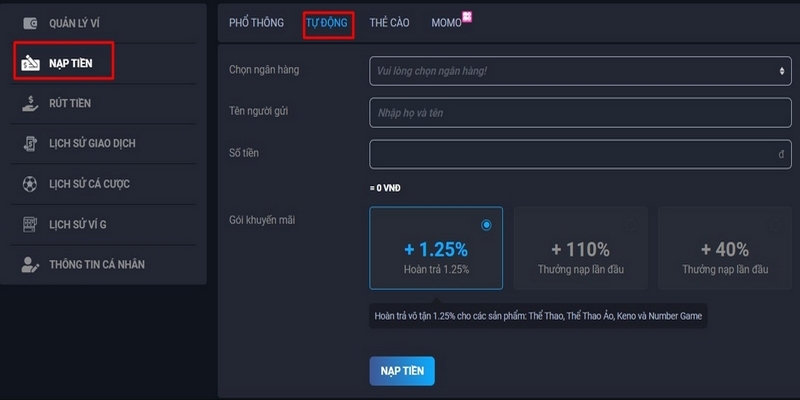The height and width of the screenshot is (400, 800).
Task: Click the transaction history icon
Action: tap(30, 144)
